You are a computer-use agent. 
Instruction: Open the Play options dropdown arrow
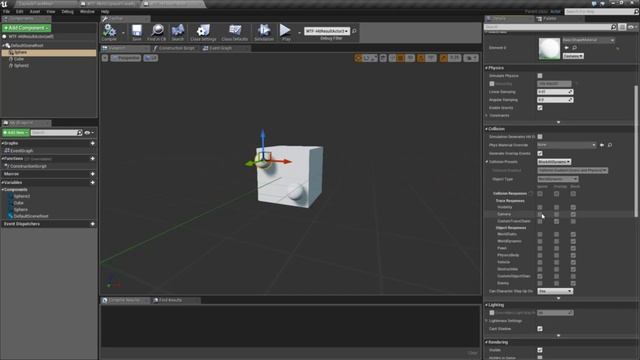(x=299, y=33)
